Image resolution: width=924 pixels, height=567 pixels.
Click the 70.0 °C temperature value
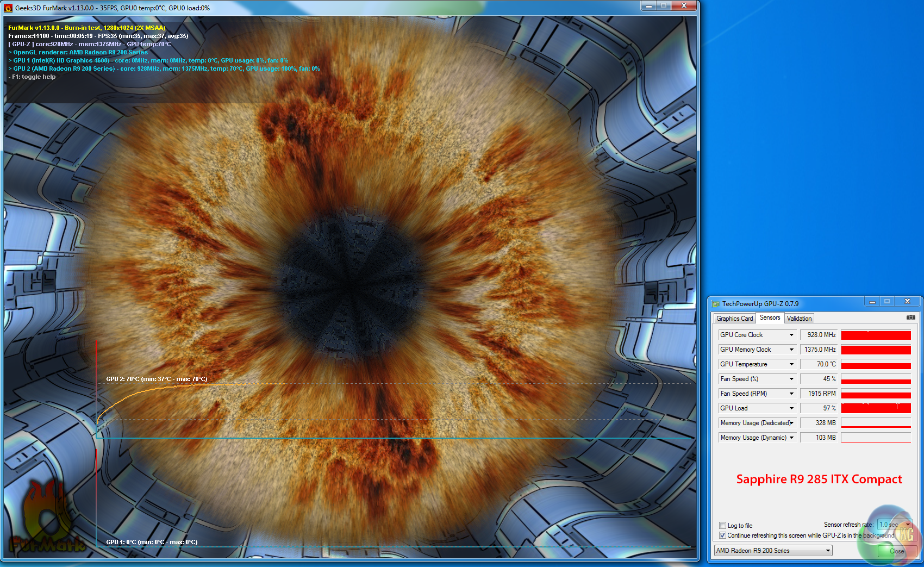pos(819,364)
